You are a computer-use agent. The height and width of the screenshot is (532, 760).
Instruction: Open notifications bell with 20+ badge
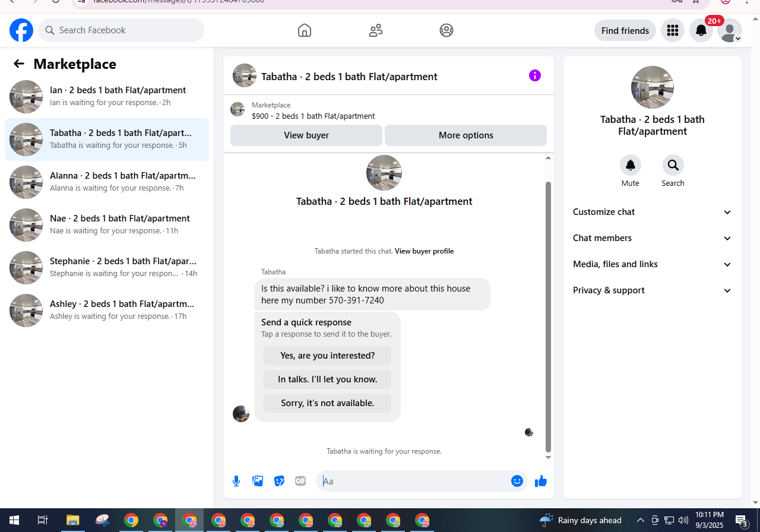point(701,30)
